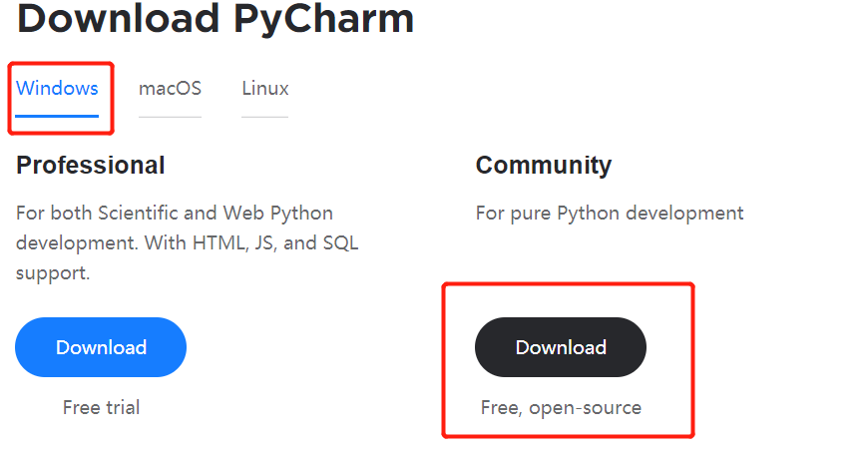Select the For pure Python development text
The width and height of the screenshot is (868, 453).
pyautogui.click(x=609, y=213)
